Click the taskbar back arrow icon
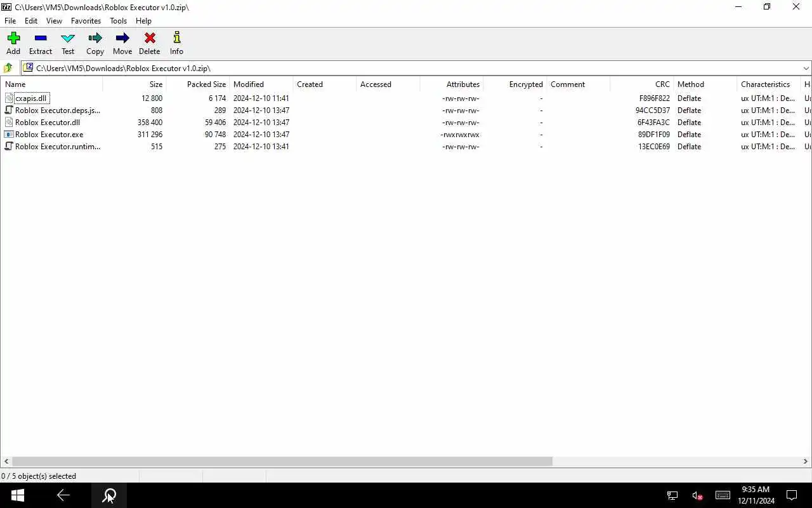The width and height of the screenshot is (812, 508). pos(63,495)
